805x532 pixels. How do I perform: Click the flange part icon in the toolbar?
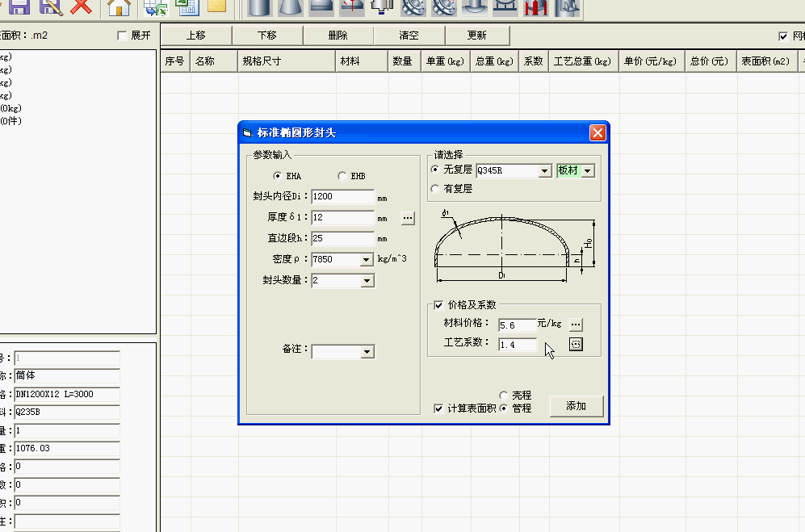click(x=412, y=8)
